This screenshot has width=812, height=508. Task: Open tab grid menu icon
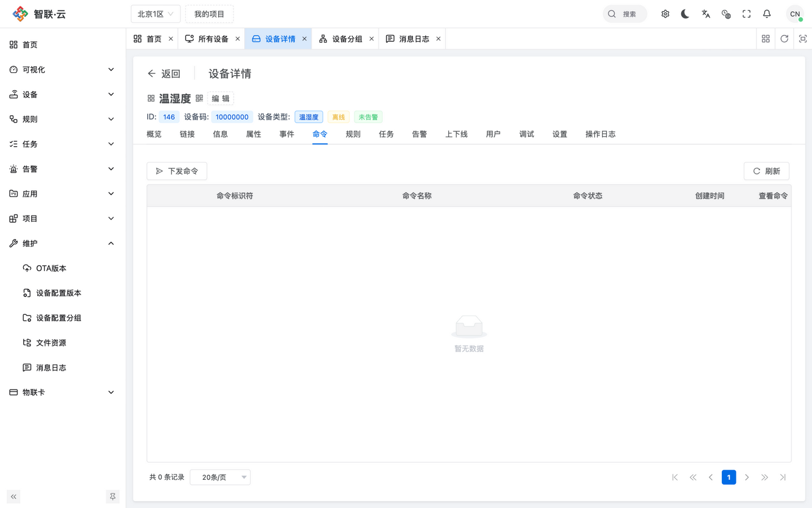pyautogui.click(x=766, y=39)
